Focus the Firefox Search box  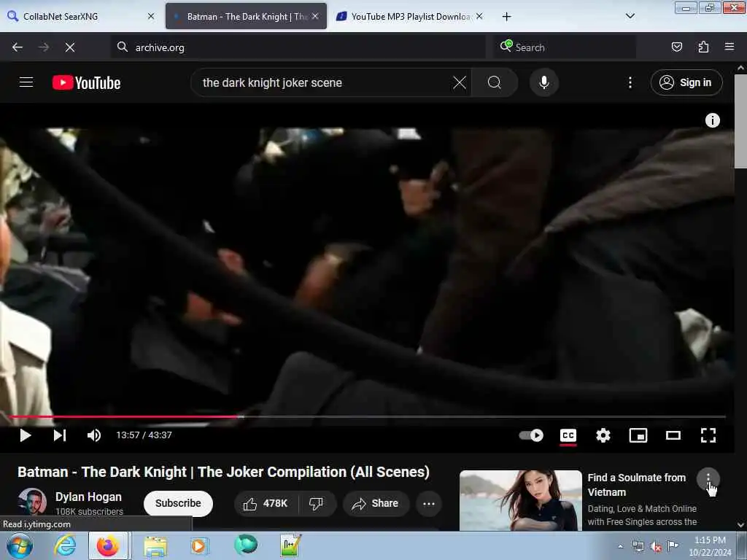click(x=564, y=47)
